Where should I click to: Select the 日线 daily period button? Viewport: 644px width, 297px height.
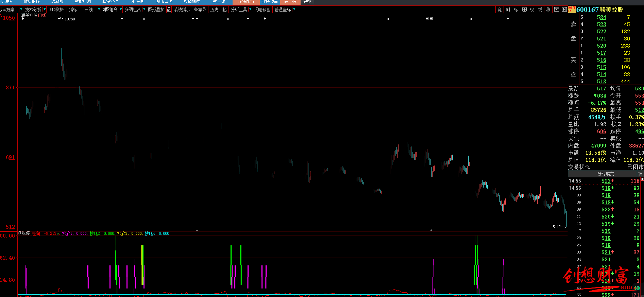pyautogui.click(x=89, y=10)
